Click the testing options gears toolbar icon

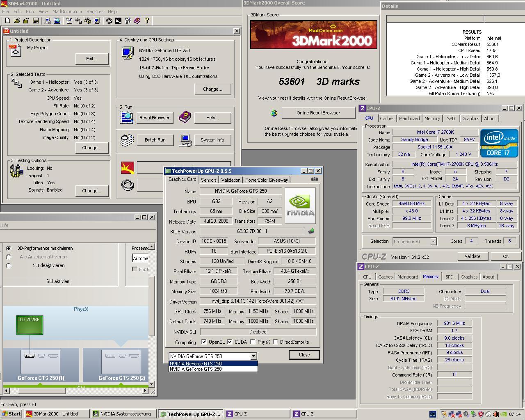(87, 21)
